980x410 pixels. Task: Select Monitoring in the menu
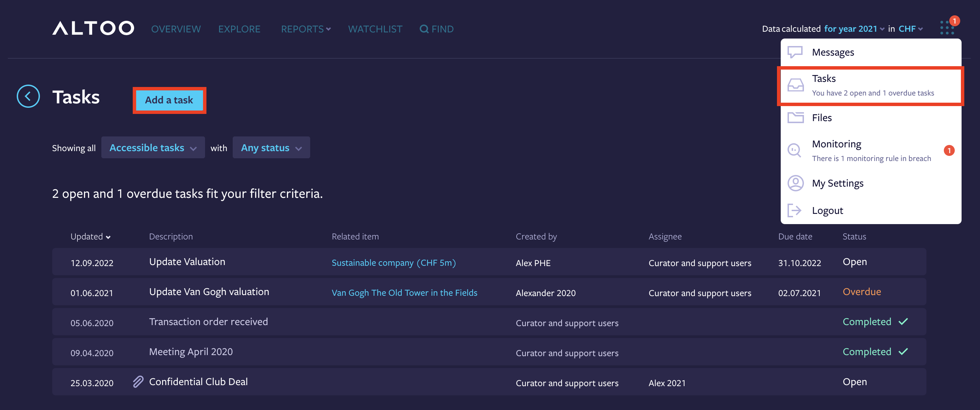(x=871, y=150)
